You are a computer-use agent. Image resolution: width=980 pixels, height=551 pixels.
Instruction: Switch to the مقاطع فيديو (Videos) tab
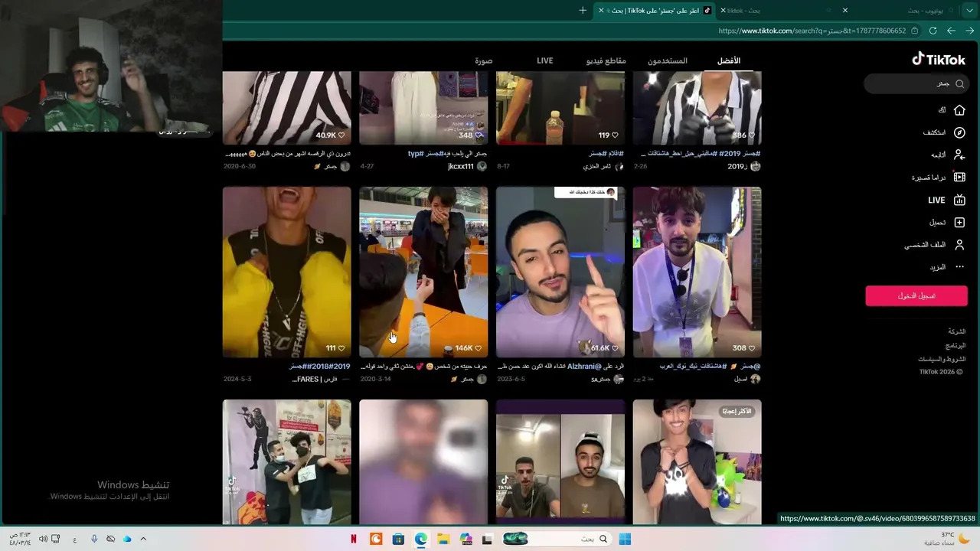pos(606,60)
